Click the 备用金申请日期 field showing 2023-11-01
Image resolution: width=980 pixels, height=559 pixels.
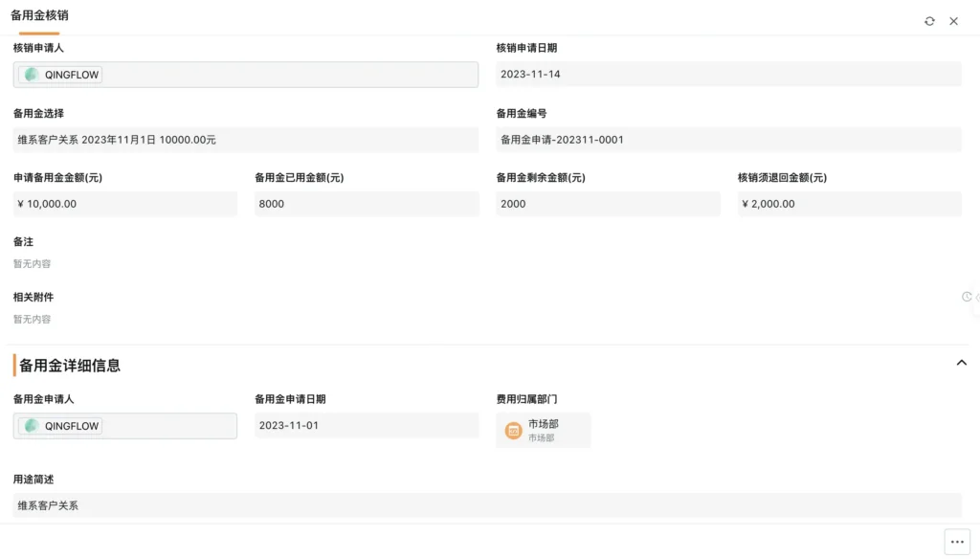click(367, 426)
